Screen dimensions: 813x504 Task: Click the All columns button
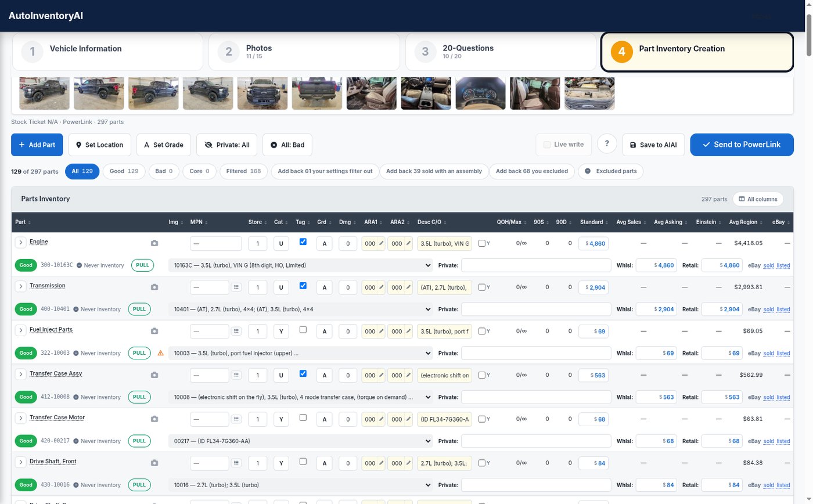(758, 199)
